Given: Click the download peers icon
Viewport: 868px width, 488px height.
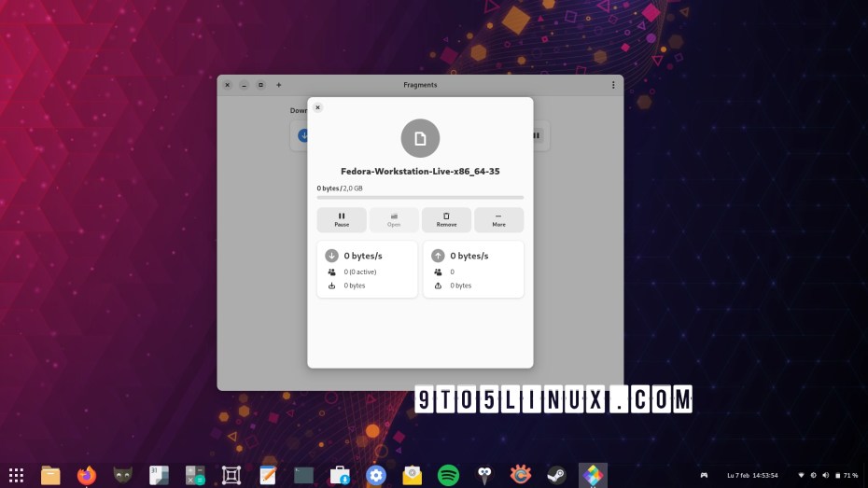Looking at the screenshot, I should (x=331, y=272).
